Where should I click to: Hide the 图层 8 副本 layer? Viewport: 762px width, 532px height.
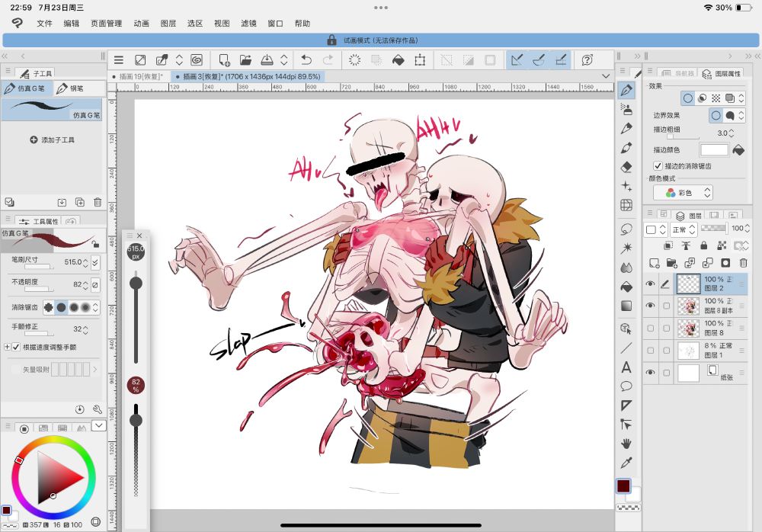point(650,306)
